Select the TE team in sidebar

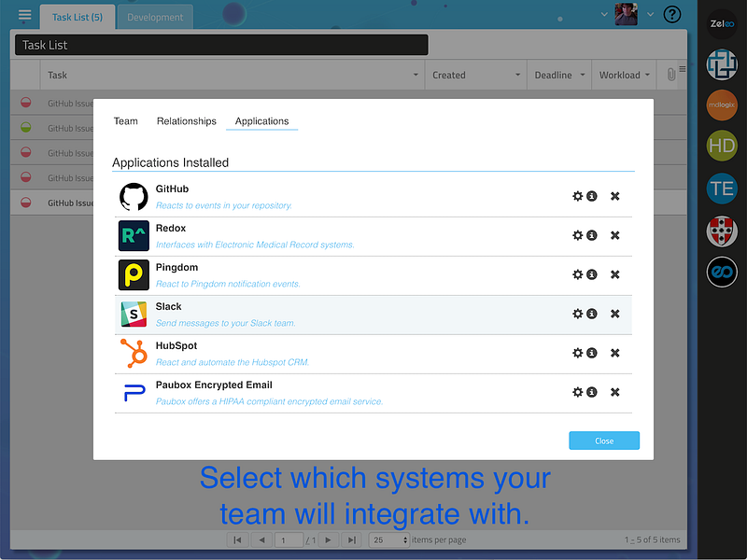click(x=722, y=189)
